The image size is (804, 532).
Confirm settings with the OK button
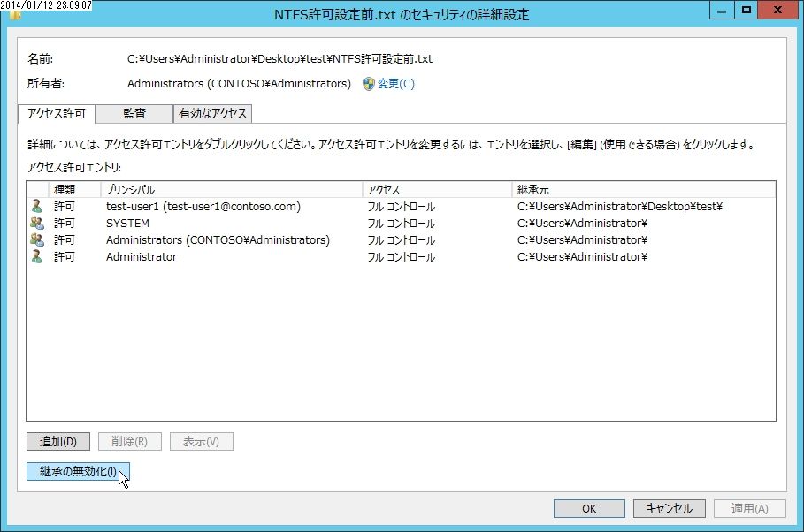click(588, 508)
